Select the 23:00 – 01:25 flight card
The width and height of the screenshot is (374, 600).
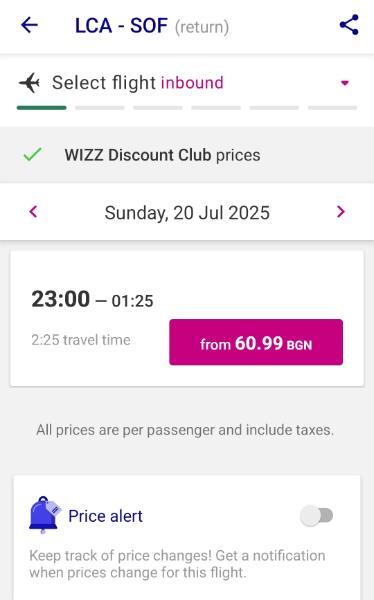pyautogui.click(x=187, y=318)
